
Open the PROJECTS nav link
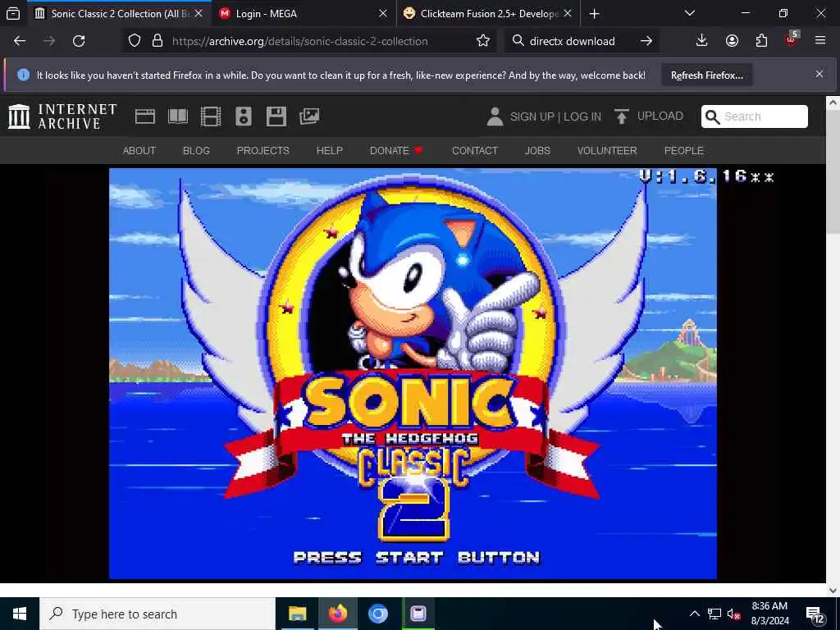point(263,151)
